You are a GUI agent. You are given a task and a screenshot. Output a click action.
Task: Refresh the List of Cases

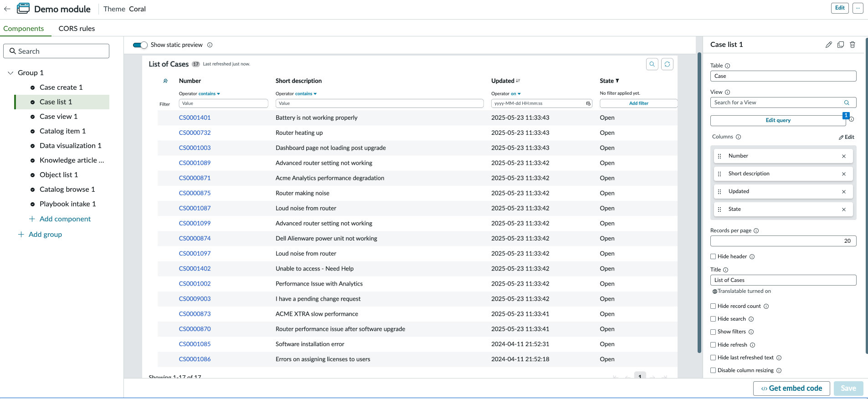667,64
